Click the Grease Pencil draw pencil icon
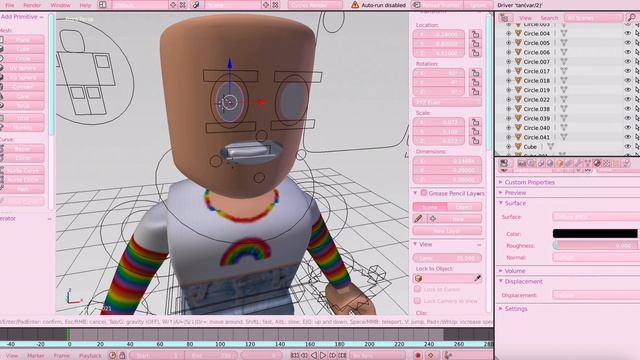 pos(418,219)
